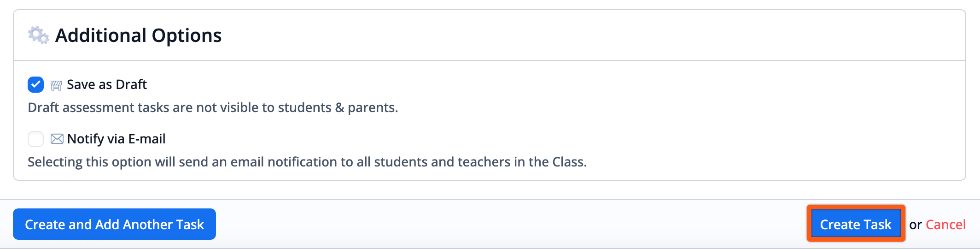Click the word "or" before Cancel
Viewport: 980px width, 249px height.
click(x=915, y=225)
